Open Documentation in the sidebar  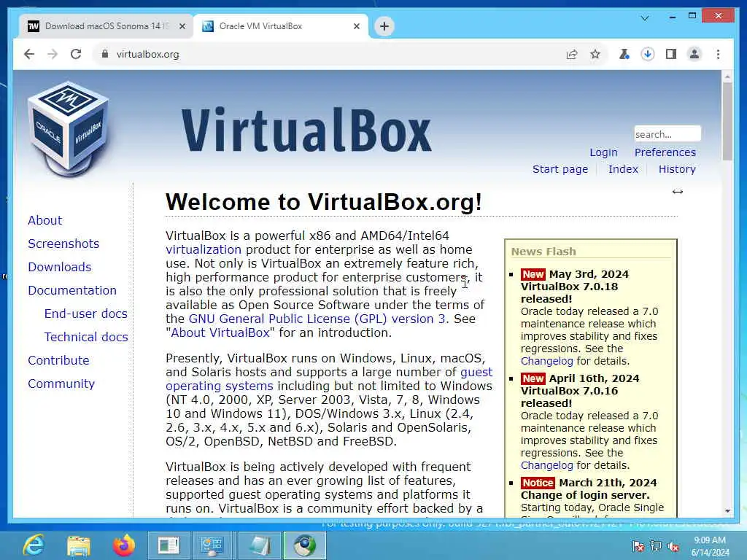pyautogui.click(x=72, y=290)
